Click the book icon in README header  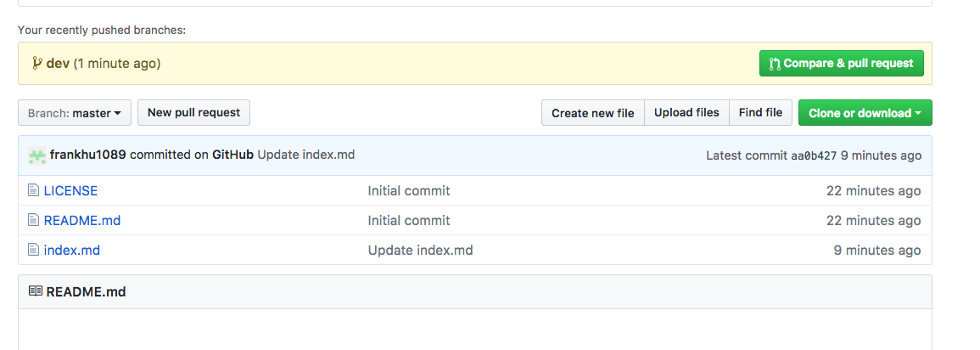pyautogui.click(x=36, y=291)
